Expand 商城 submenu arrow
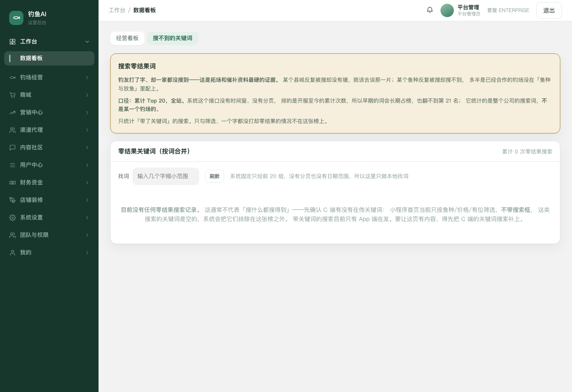572x392 pixels. pyautogui.click(x=87, y=95)
